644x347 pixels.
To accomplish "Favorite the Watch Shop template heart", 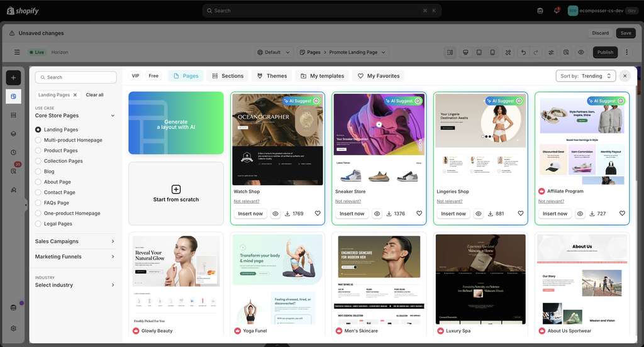I will 318,213.
